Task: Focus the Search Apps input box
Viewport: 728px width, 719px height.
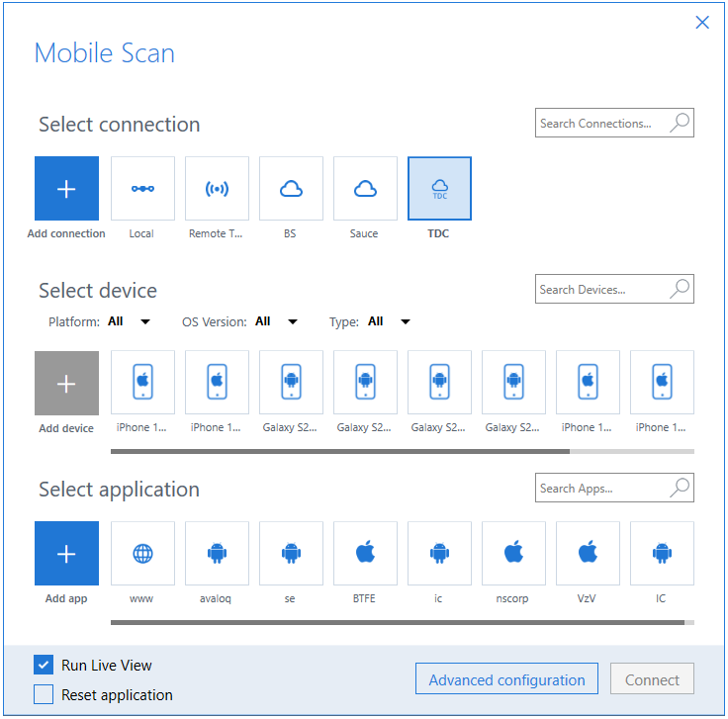Action: coord(601,489)
